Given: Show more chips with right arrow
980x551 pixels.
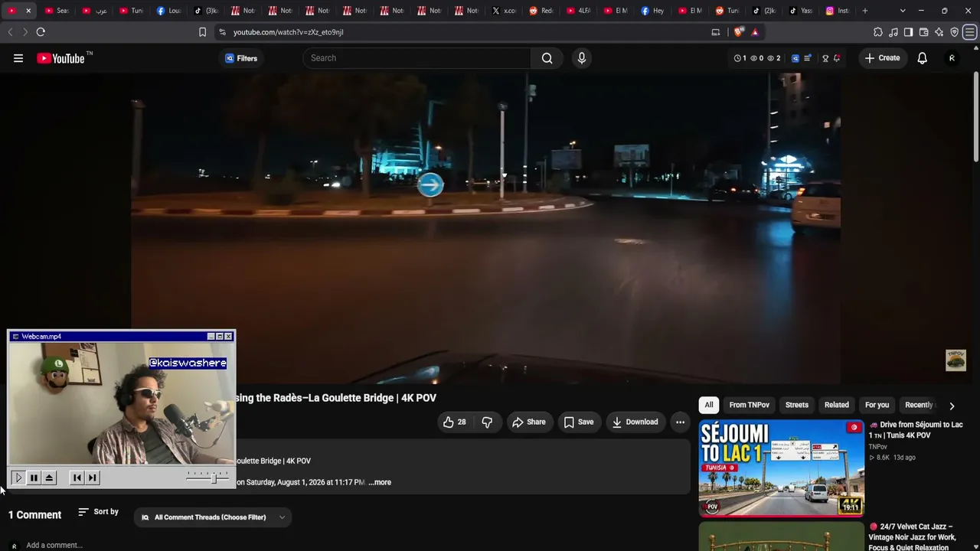Looking at the screenshot, I should (952, 406).
